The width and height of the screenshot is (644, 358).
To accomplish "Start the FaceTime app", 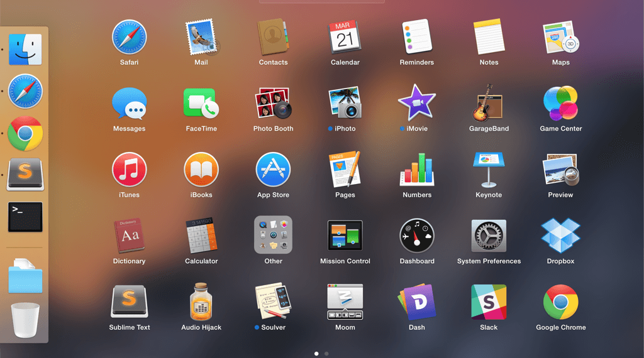I will (x=201, y=104).
